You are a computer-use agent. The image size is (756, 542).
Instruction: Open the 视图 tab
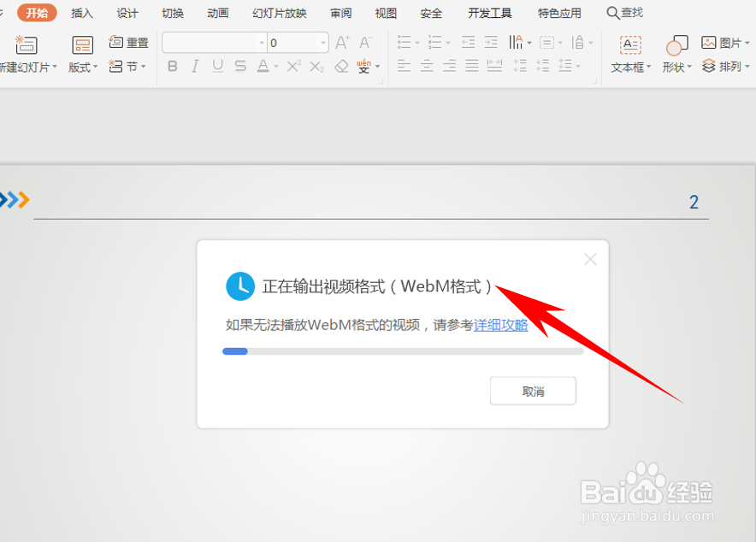click(386, 13)
